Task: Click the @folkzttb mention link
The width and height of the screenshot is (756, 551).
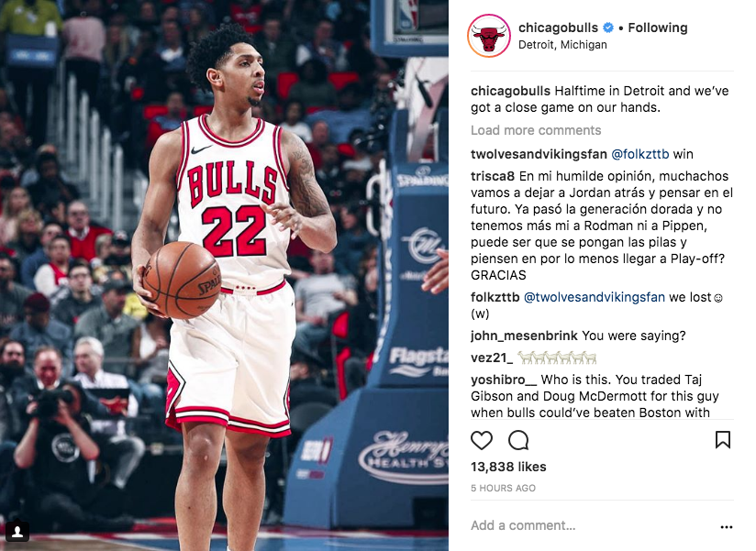Action: click(639, 154)
